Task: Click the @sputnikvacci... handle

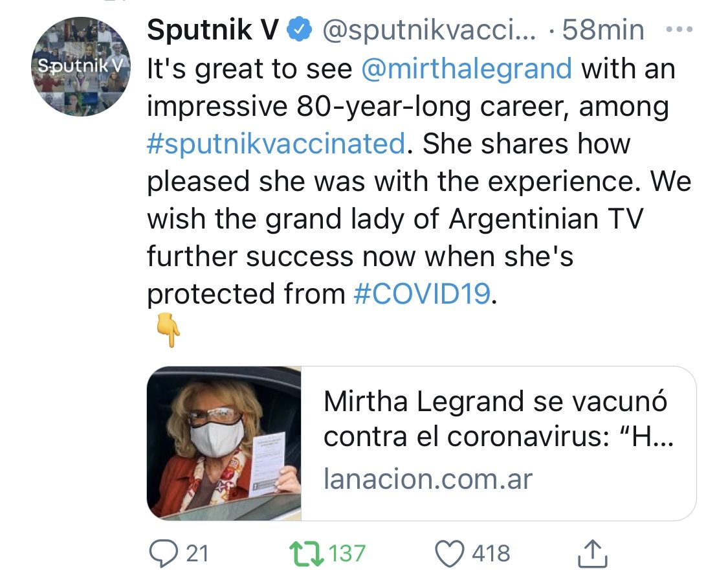Action: (428, 30)
